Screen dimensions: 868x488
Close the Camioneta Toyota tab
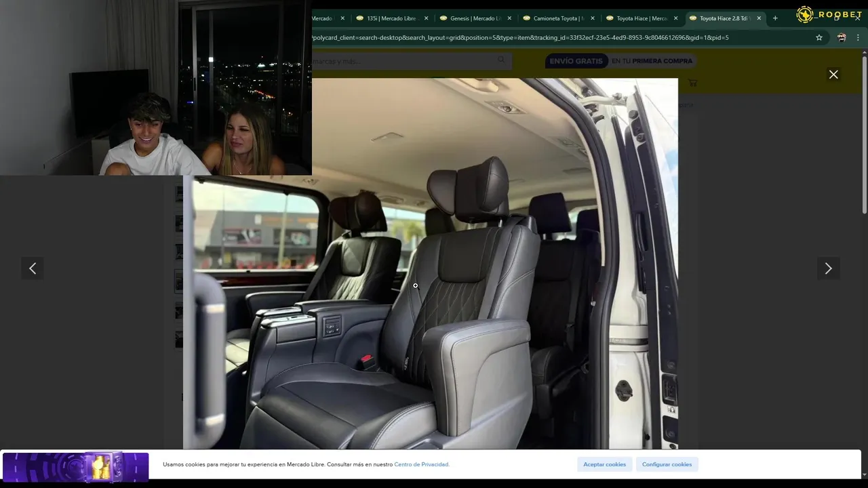click(592, 18)
